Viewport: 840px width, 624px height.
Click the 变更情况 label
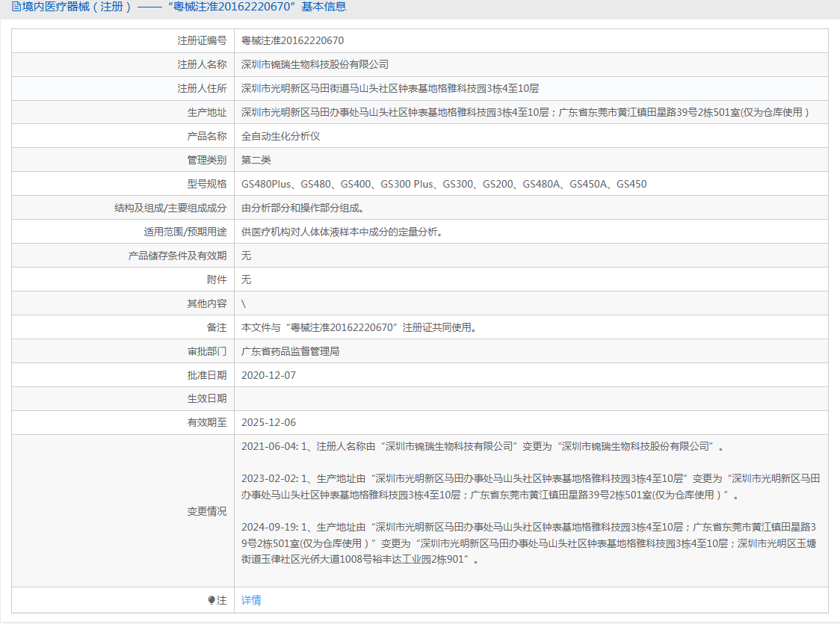point(207,511)
